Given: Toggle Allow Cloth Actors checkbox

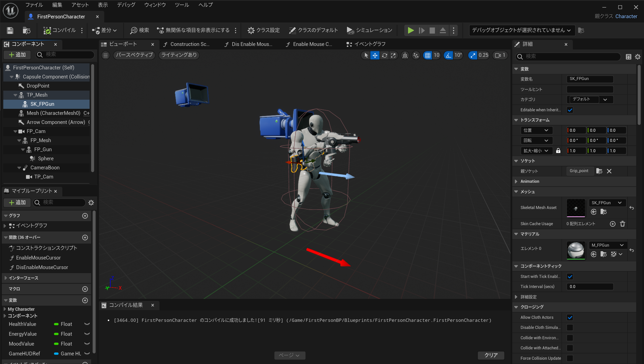Looking at the screenshot, I should click(x=570, y=317).
